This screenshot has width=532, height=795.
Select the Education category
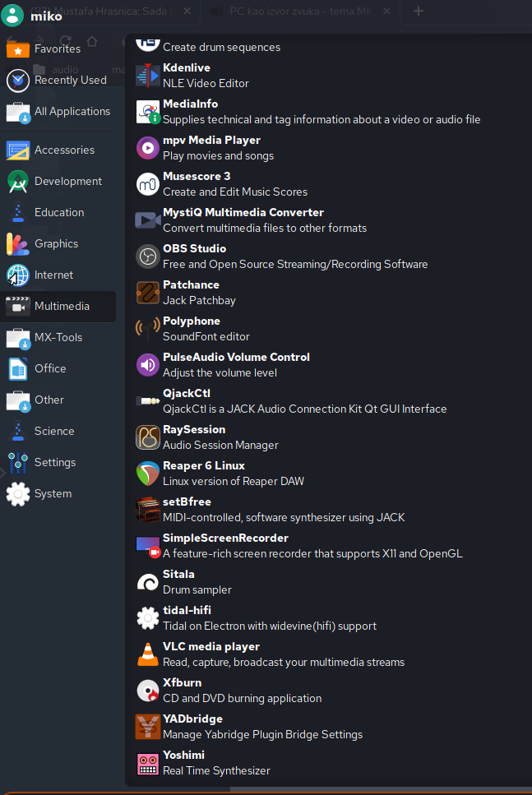[58, 212]
